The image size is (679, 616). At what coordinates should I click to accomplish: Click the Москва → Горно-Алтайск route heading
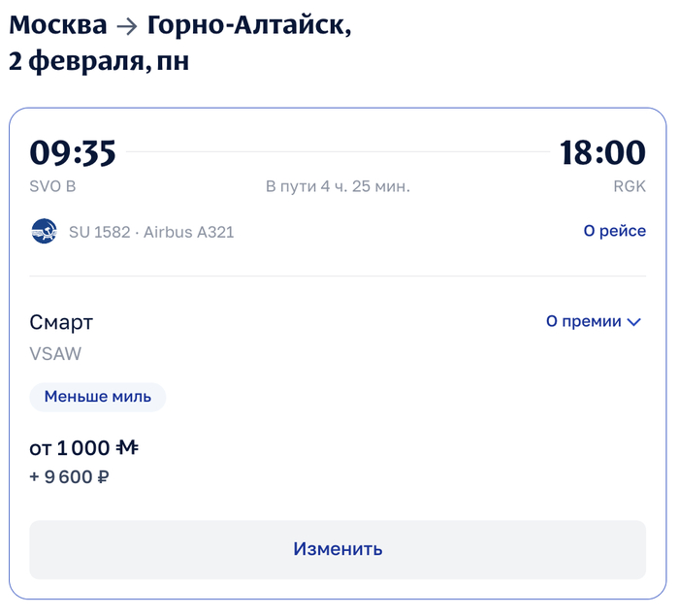pyautogui.click(x=180, y=26)
